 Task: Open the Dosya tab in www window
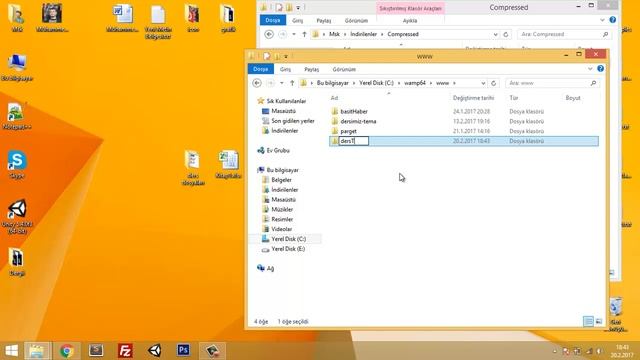point(260,69)
